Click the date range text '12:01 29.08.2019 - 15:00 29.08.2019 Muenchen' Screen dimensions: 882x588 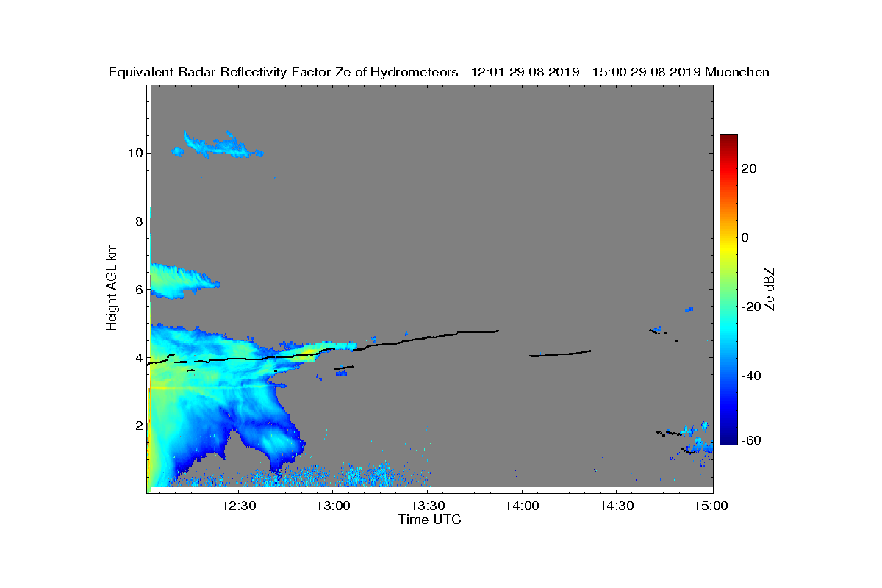coord(620,72)
